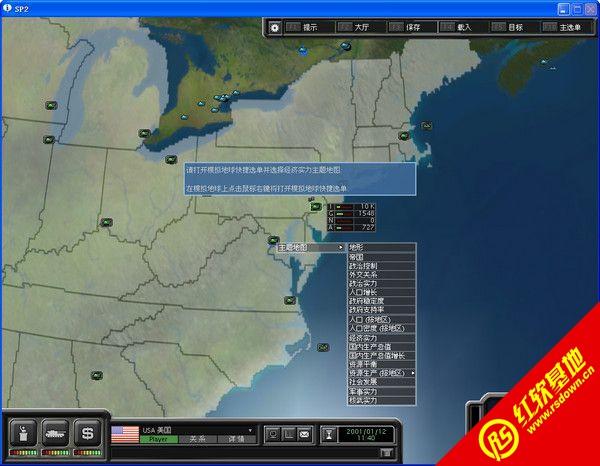
Task: Switch to the 关系 relations tab
Action: click(x=198, y=439)
